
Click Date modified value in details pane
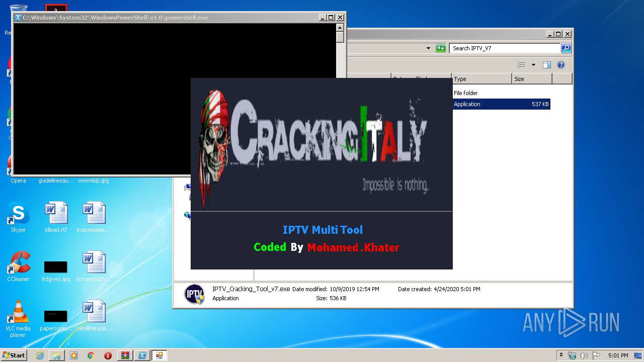(x=354, y=289)
